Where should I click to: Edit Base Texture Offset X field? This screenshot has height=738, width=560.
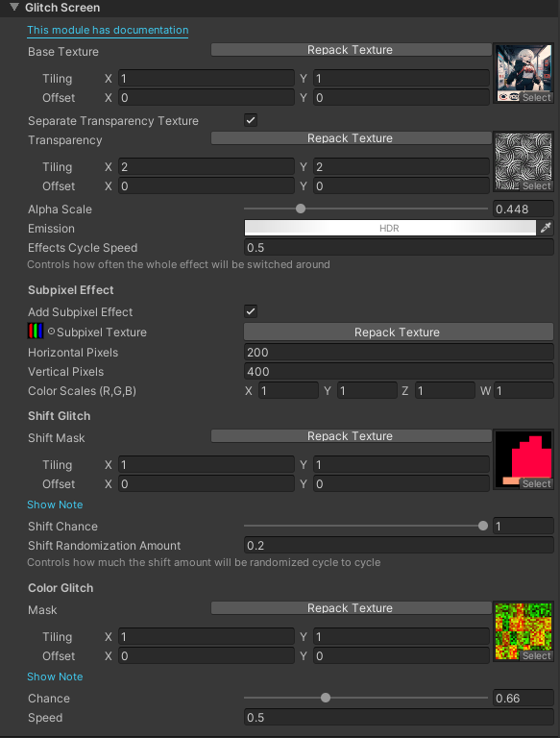pyautogui.click(x=207, y=97)
